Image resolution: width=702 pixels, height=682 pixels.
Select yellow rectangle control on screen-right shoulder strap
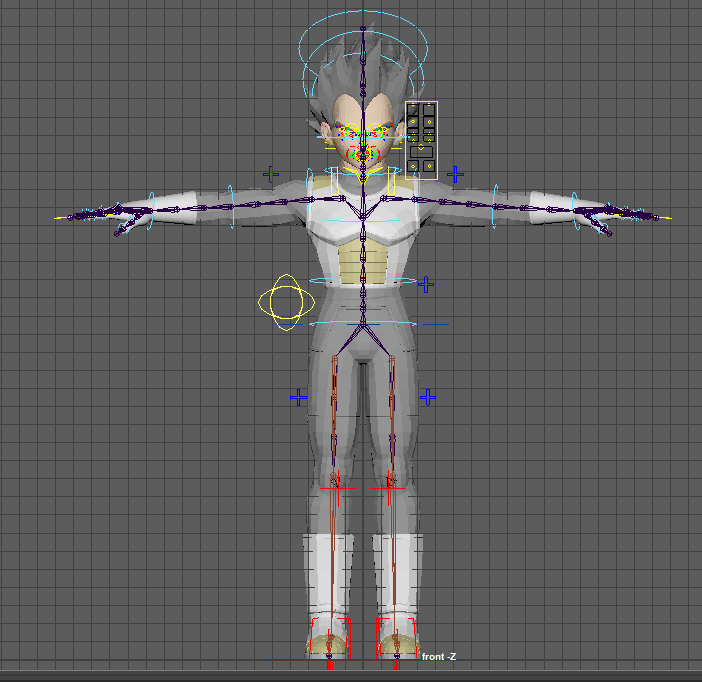[x=392, y=181]
